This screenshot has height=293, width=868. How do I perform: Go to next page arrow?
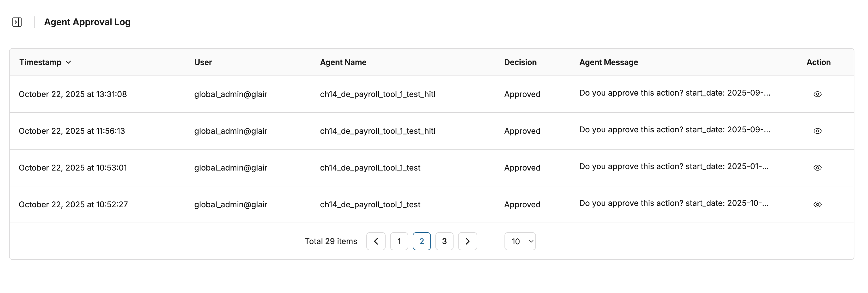pos(467,241)
